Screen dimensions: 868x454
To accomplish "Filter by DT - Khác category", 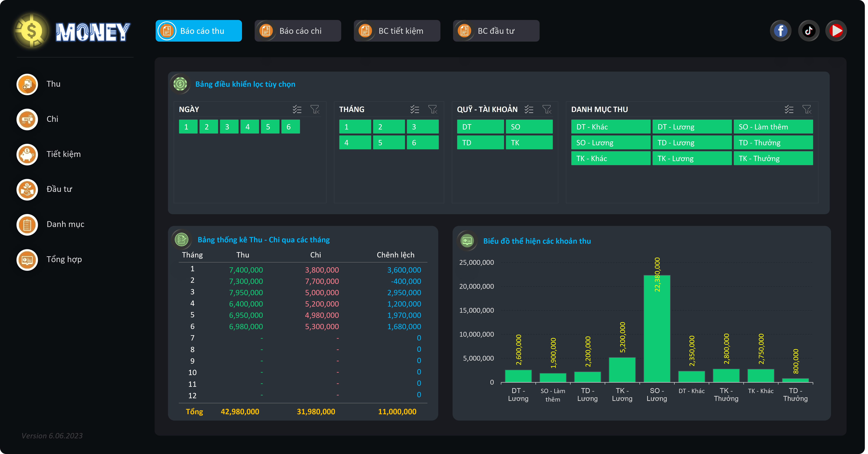I will pos(611,127).
